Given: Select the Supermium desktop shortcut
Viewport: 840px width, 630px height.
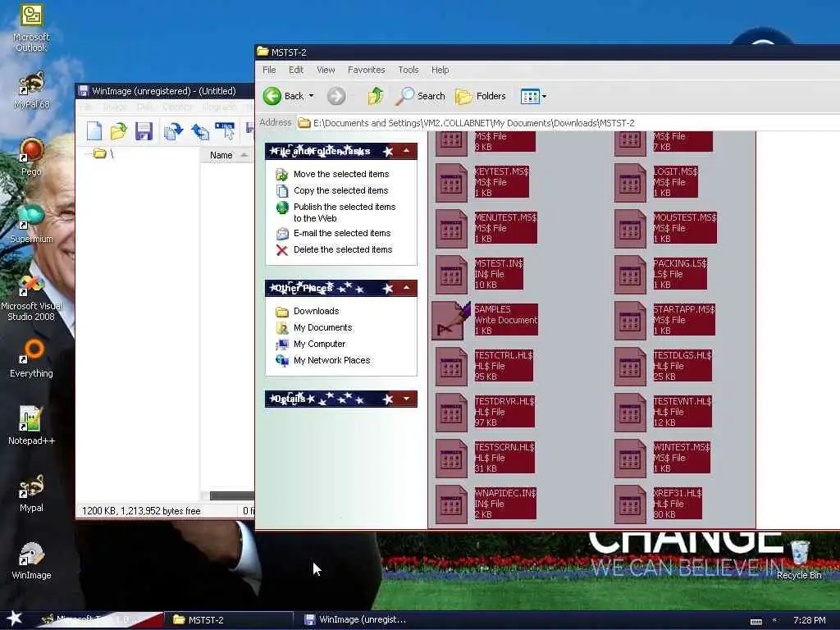Looking at the screenshot, I should click(x=31, y=223).
